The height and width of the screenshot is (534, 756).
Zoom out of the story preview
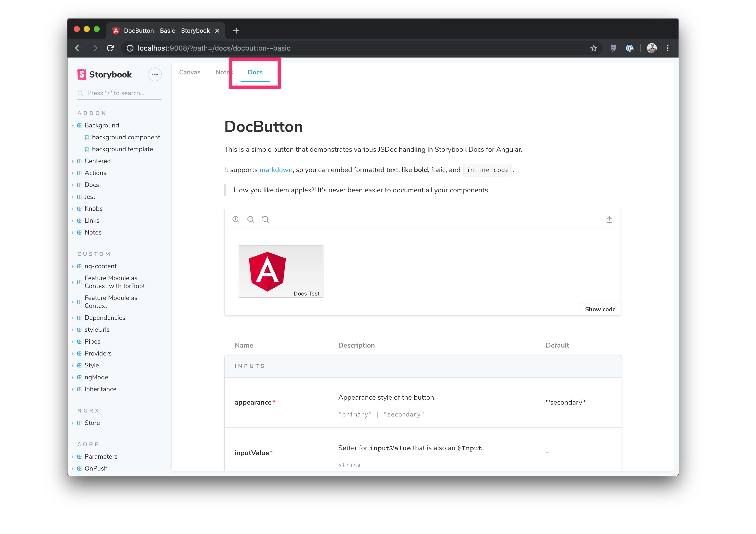[251, 219]
